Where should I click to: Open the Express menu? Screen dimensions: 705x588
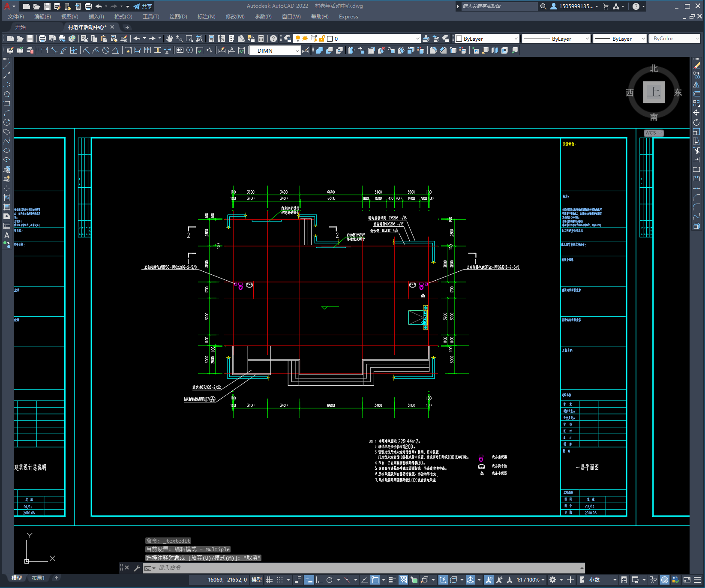point(348,17)
